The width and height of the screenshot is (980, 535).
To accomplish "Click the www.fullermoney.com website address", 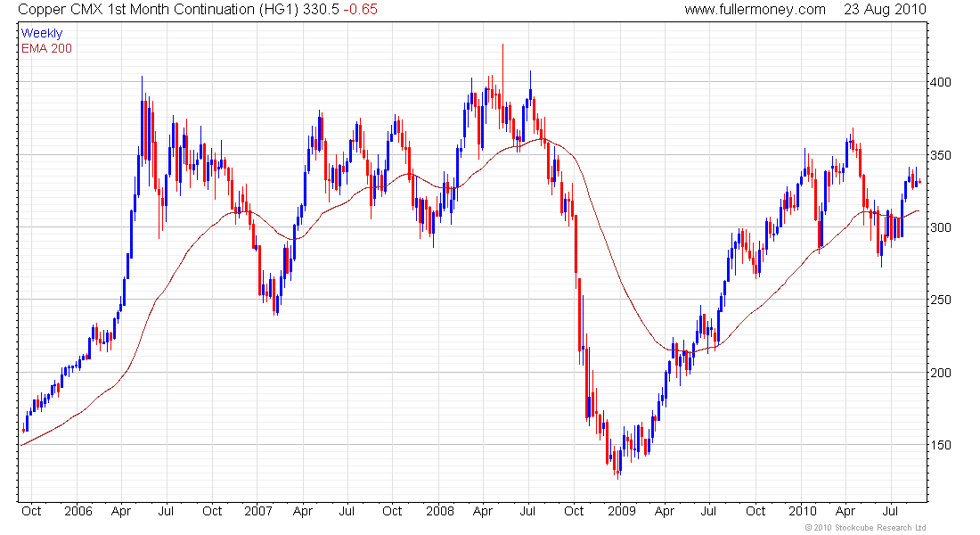I will tap(755, 10).
